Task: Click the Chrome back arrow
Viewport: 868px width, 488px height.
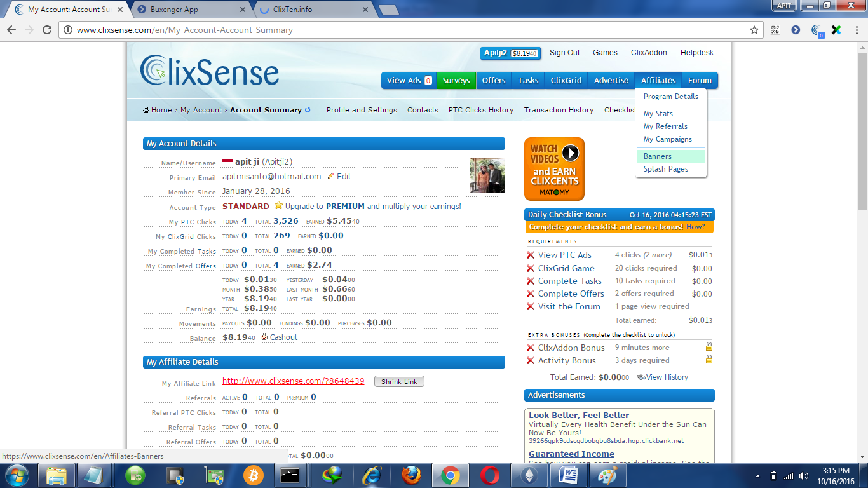Action: point(11,30)
